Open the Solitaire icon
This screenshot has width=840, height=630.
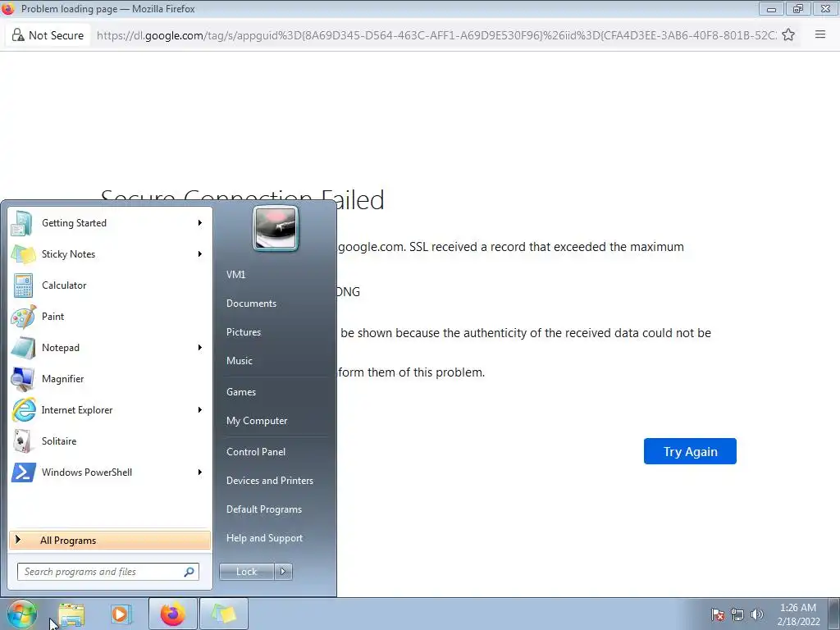(22, 441)
